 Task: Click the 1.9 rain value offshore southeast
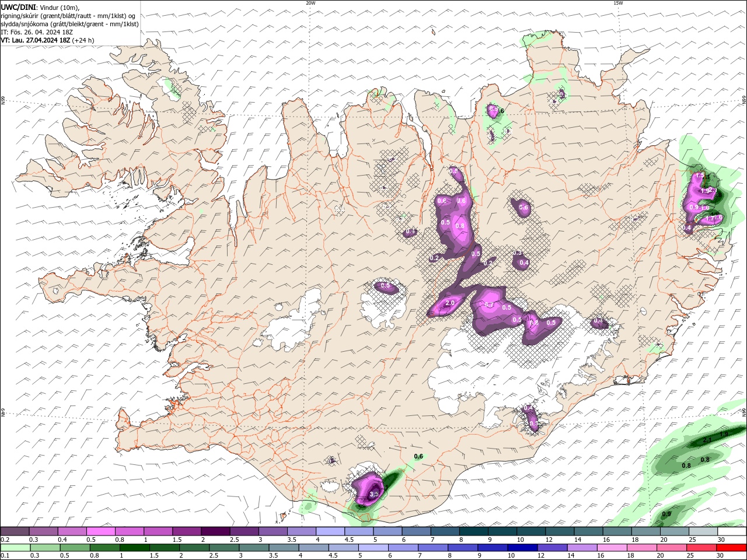(x=724, y=434)
